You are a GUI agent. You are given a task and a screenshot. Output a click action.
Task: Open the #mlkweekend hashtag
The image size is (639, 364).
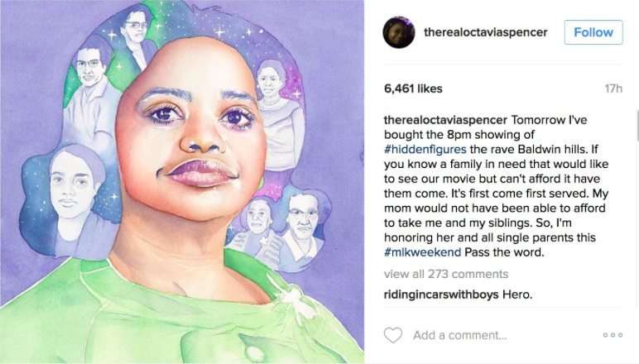422,252
